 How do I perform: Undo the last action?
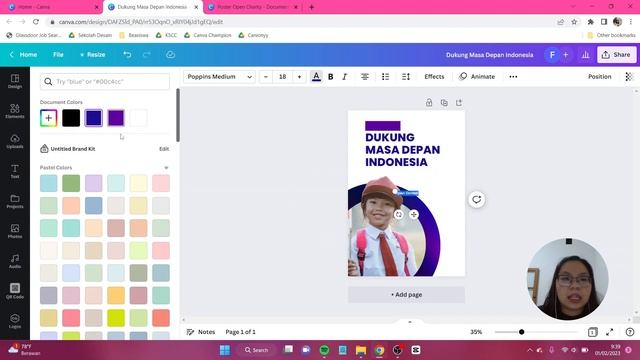[127, 55]
